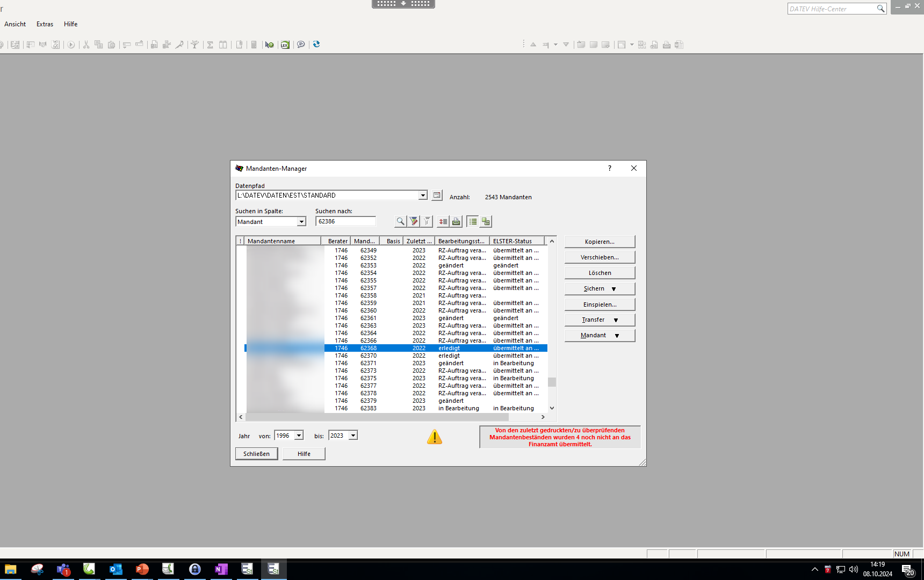
Task: Click the sort rows icon with red arrows
Action: click(443, 221)
